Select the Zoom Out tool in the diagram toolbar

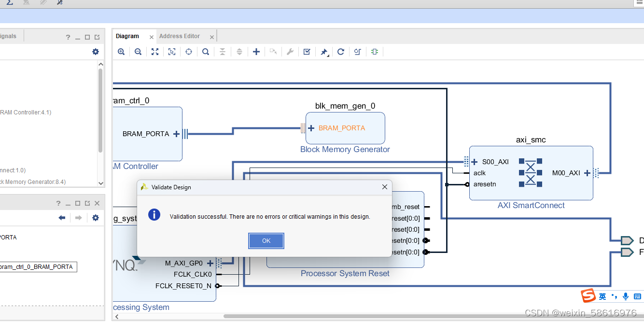(x=138, y=52)
